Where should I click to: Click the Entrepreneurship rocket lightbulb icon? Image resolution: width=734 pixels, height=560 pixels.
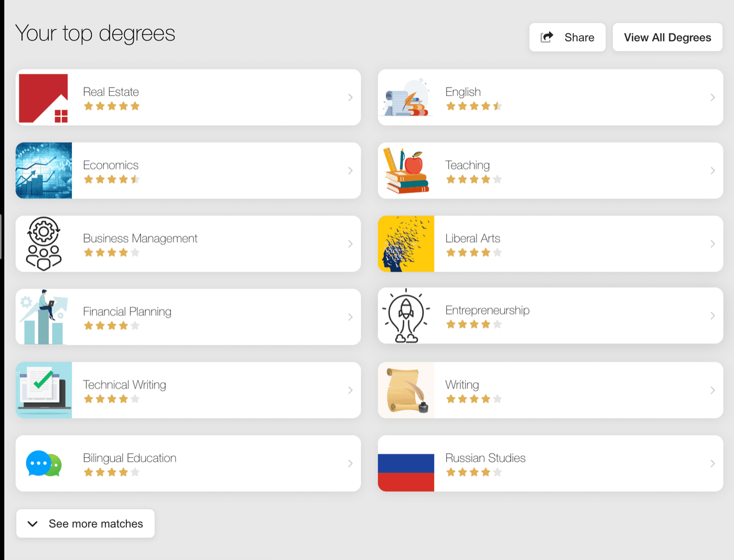pos(406,316)
